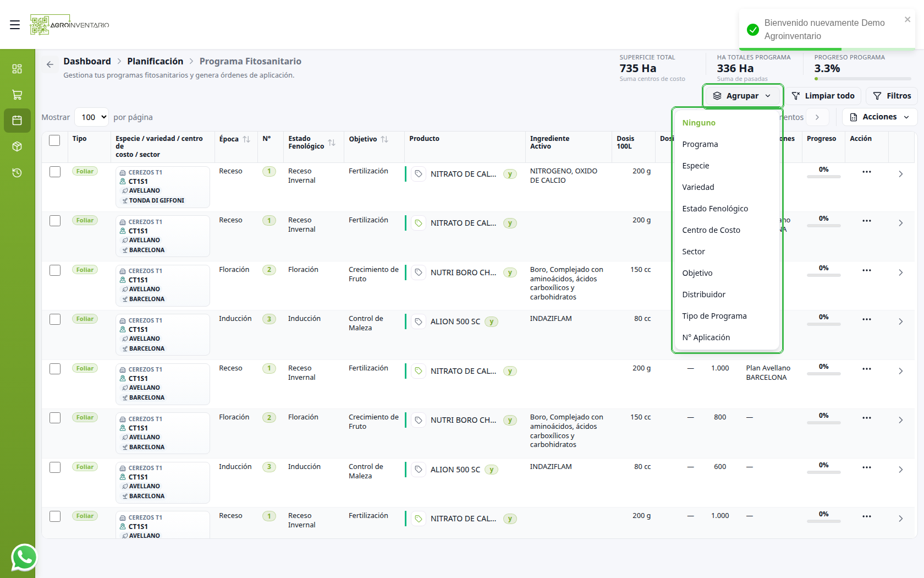Collapse the Agrupar dropdown button
The width and height of the screenshot is (924, 578).
[743, 96]
